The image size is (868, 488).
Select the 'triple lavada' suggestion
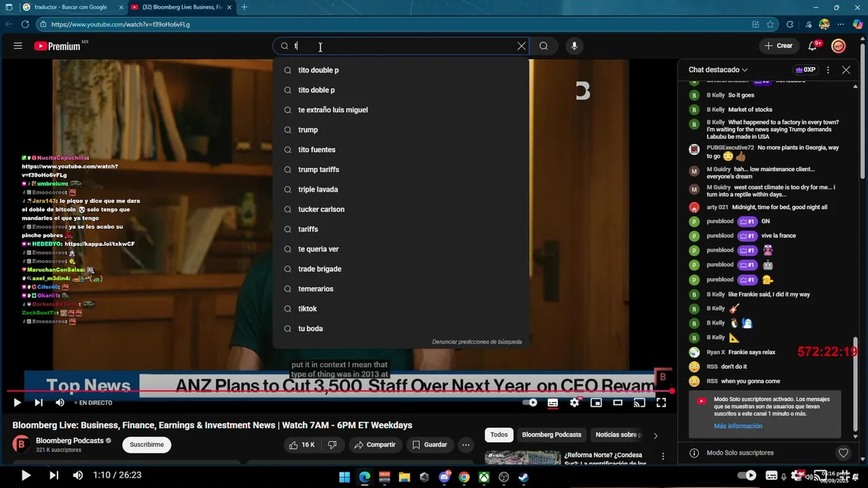[400, 189]
